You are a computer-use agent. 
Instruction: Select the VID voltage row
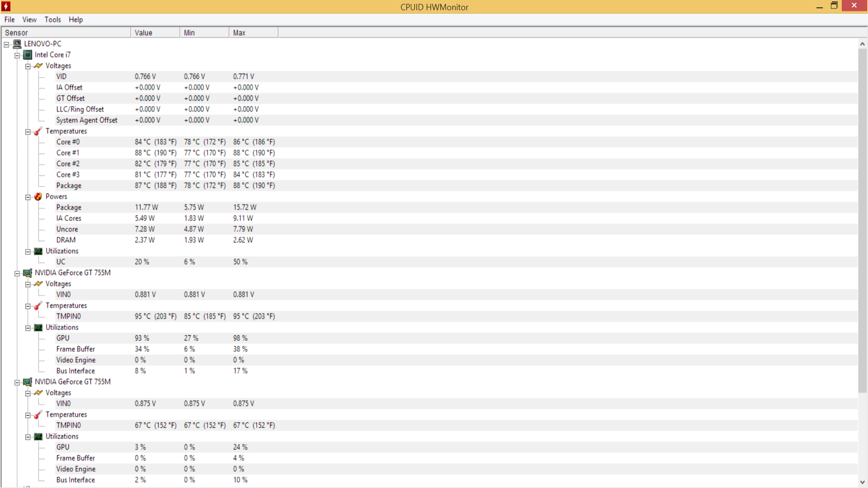pos(456,76)
